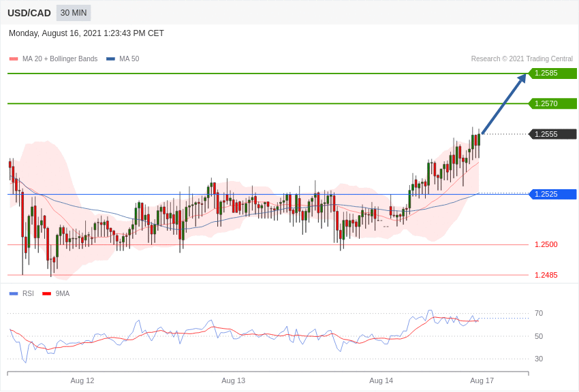
Task: Click the Aug 17 date axis label
Action: [482, 380]
